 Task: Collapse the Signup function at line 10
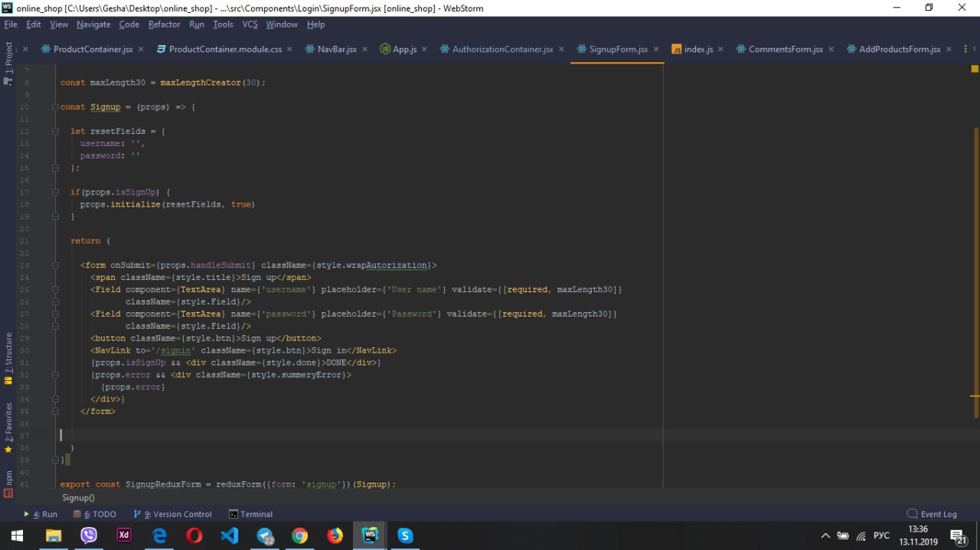pos(55,107)
